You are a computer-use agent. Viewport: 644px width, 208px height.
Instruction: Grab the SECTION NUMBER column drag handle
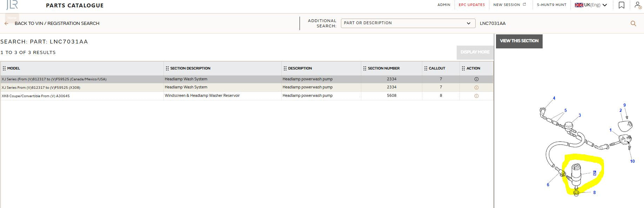365,68
